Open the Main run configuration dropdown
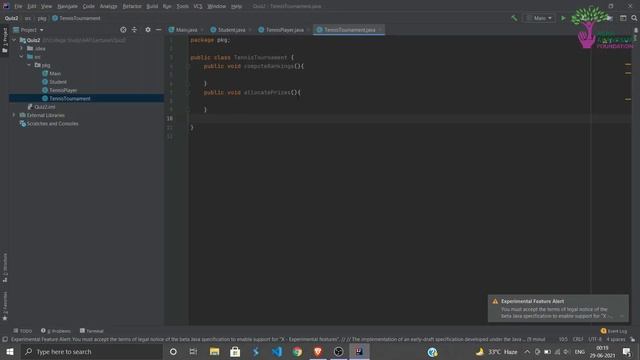The image size is (640, 360). click(x=540, y=18)
